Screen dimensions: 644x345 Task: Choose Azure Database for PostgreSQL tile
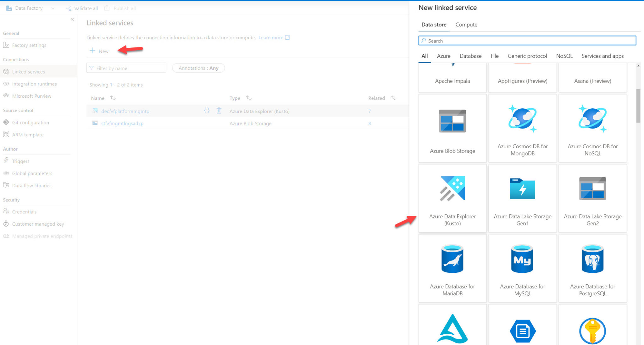point(592,268)
